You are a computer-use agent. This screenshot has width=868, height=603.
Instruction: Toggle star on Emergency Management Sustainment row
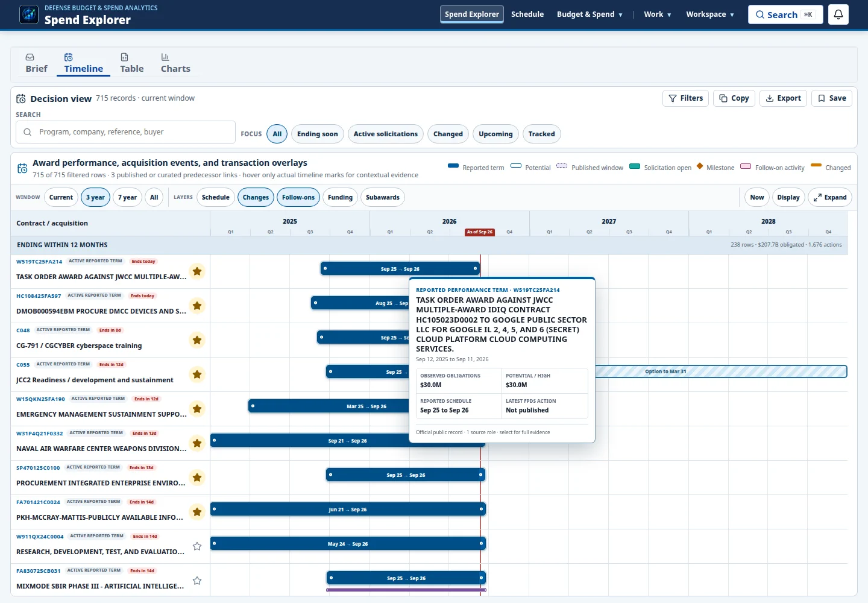197,409
